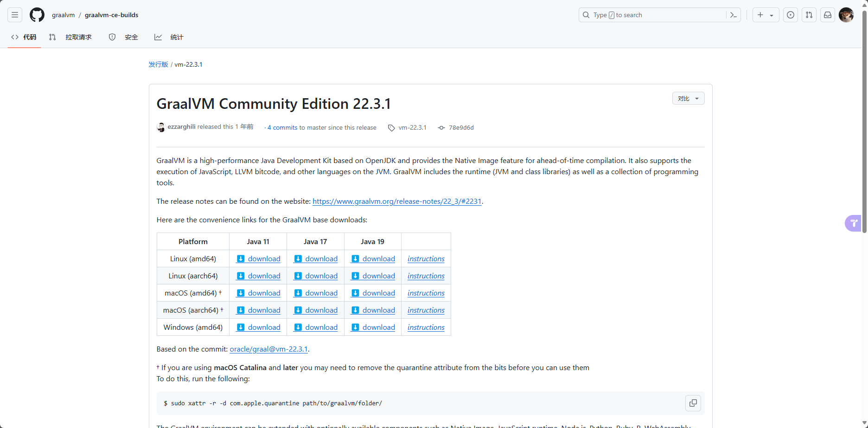Open ezzarghili author profile link

[x=181, y=126]
